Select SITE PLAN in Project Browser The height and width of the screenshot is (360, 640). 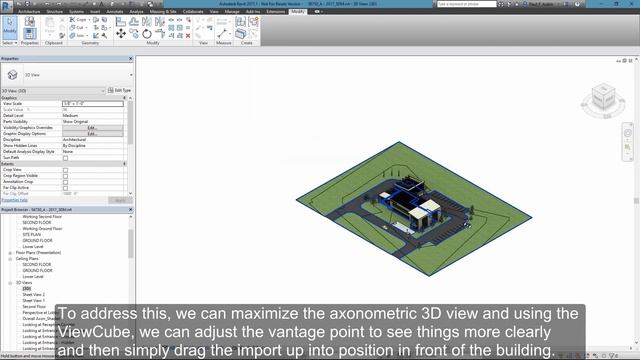[x=31, y=235]
